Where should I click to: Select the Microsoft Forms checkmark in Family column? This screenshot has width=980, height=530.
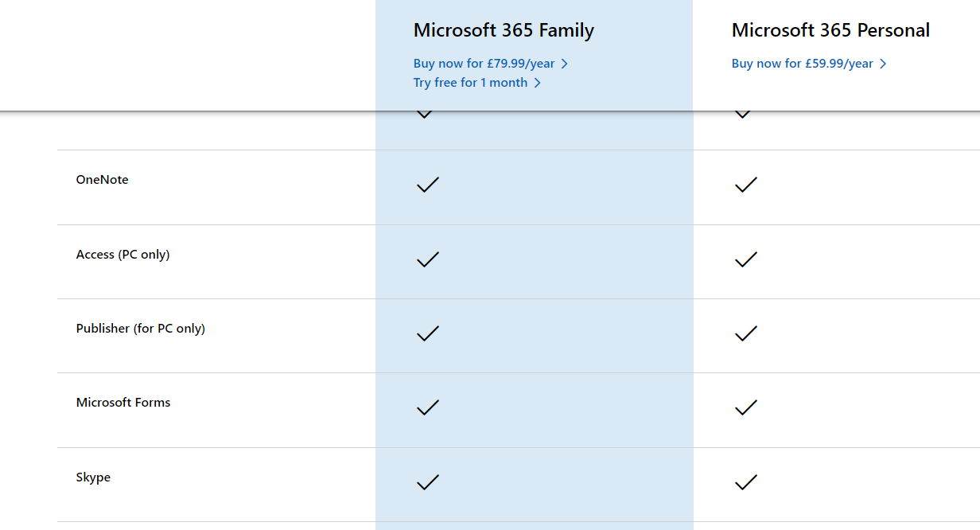click(x=428, y=407)
